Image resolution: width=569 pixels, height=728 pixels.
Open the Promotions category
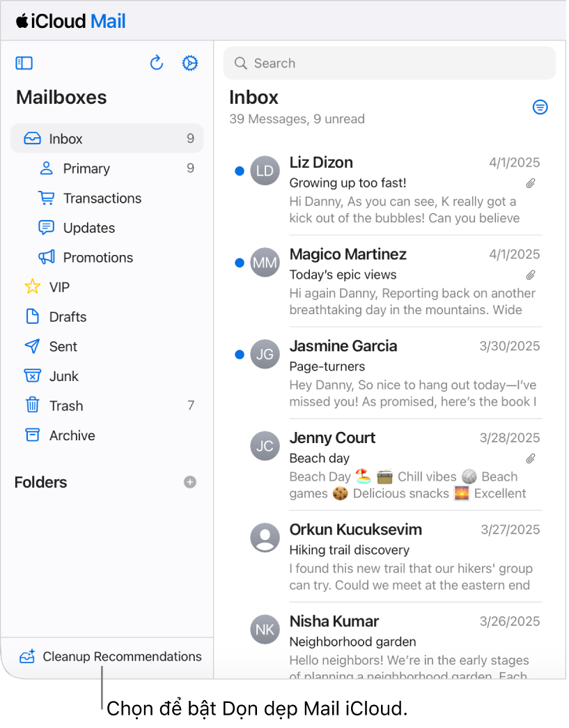[x=107, y=257]
